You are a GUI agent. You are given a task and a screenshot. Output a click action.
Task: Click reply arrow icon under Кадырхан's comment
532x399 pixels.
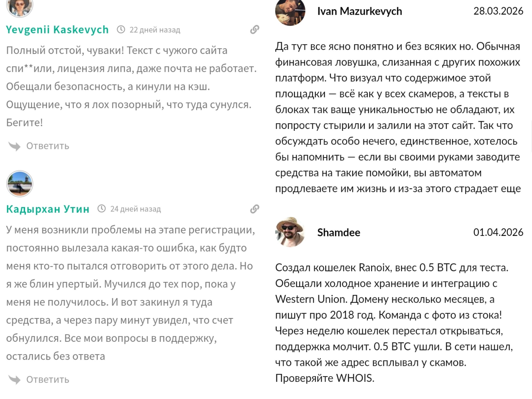(14, 380)
